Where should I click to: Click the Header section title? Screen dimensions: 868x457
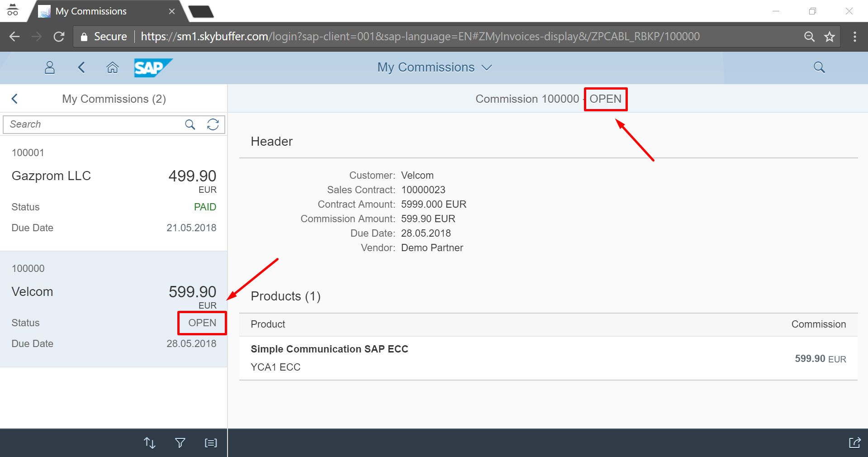point(272,142)
